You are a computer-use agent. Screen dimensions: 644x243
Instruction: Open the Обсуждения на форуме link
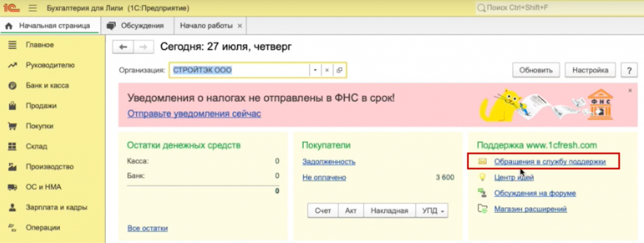pyautogui.click(x=535, y=193)
